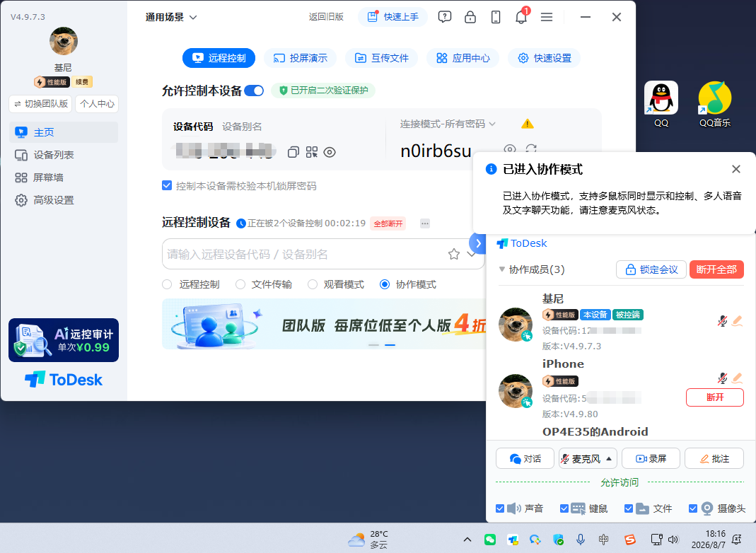
Task: Copy the device code with copy icon
Action: tap(293, 152)
